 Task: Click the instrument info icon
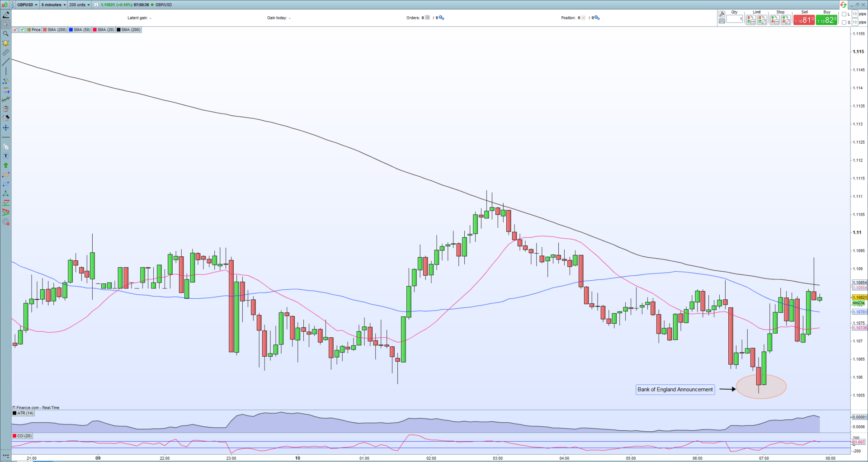pos(96,5)
